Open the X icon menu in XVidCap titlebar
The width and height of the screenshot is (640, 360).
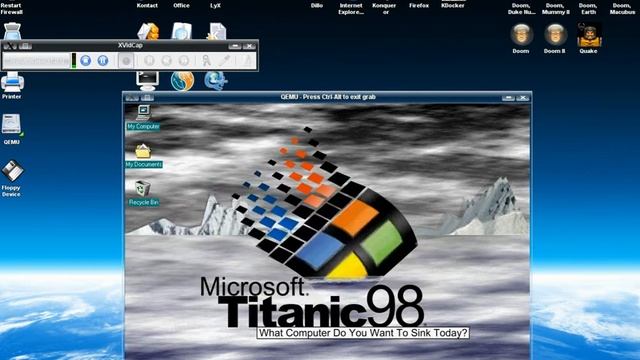(x=10, y=46)
